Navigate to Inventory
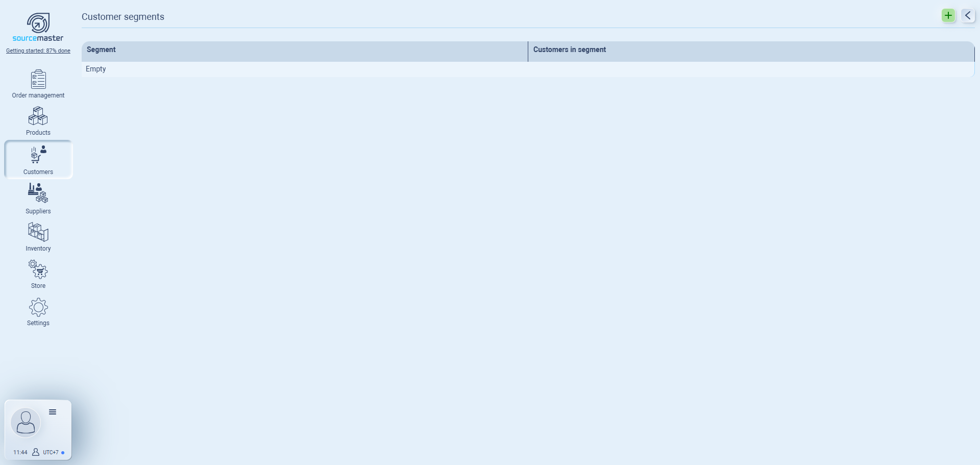This screenshot has height=465, width=980. (x=38, y=237)
